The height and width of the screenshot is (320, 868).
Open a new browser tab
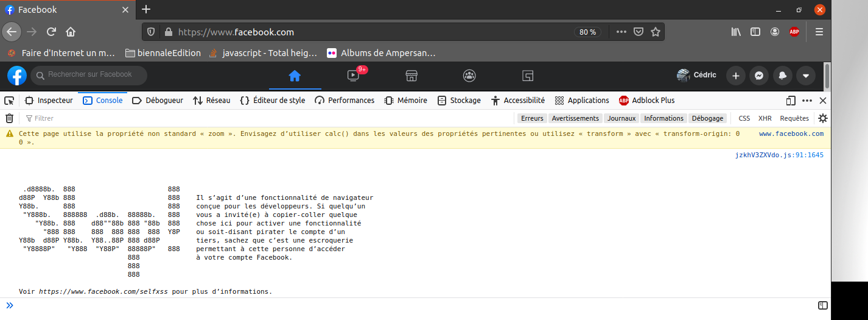click(145, 9)
